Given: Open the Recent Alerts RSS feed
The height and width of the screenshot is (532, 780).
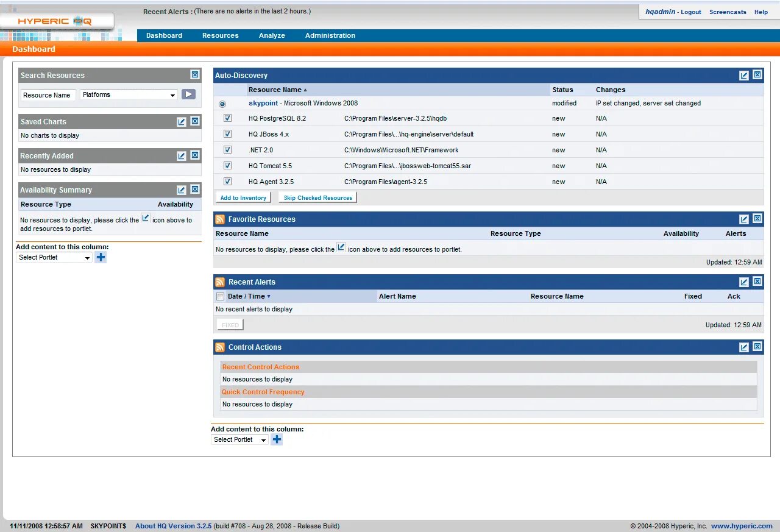Looking at the screenshot, I should click(x=220, y=282).
